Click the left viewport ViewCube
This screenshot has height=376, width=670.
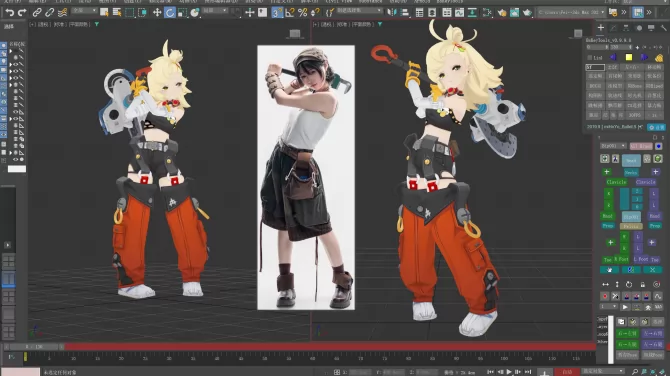295,33
